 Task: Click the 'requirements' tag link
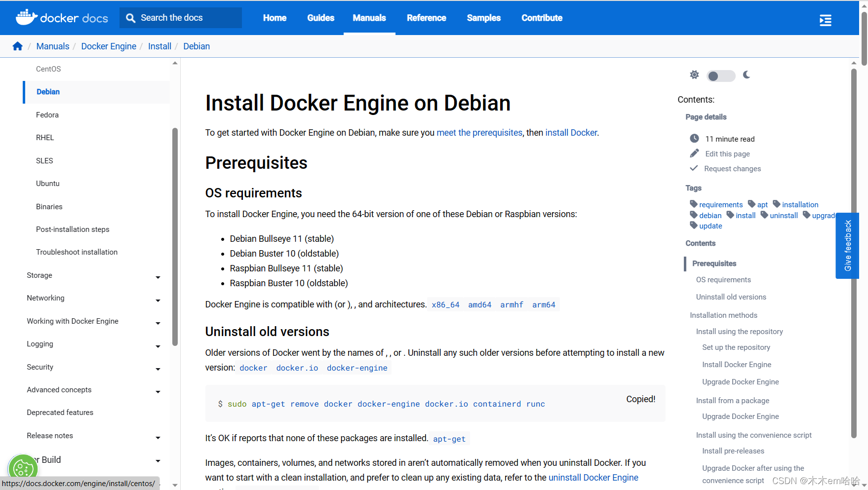click(720, 205)
